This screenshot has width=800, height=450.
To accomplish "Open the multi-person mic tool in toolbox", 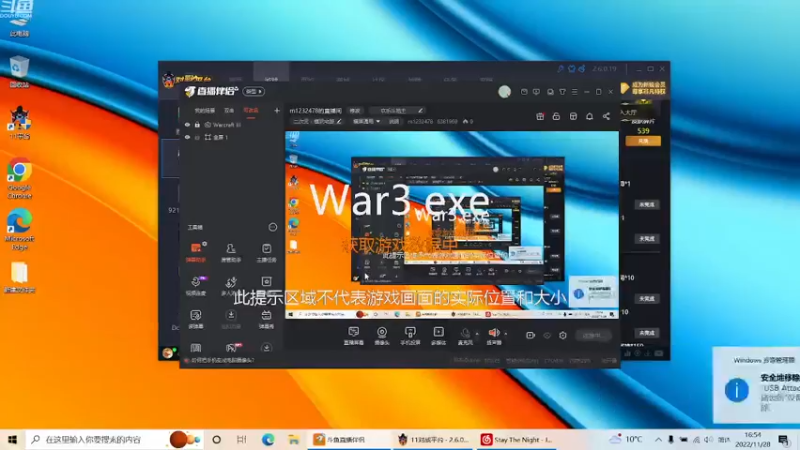I will (x=230, y=286).
